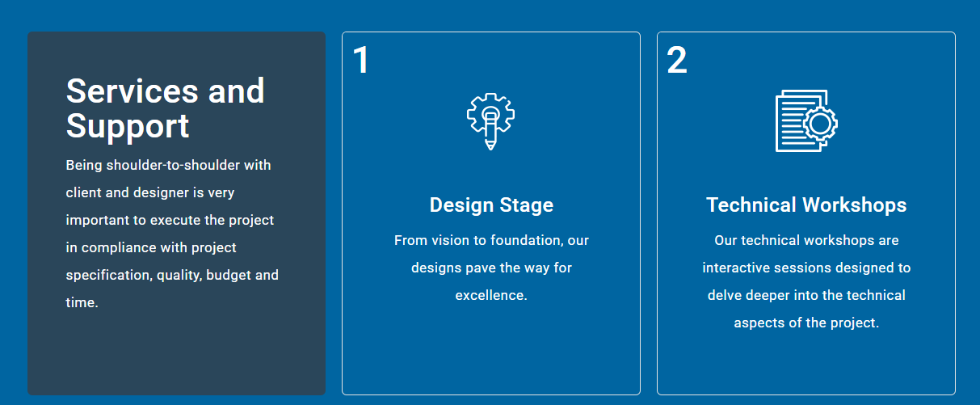Click the Services and Support title
This screenshot has width=980, height=405.
point(165,108)
